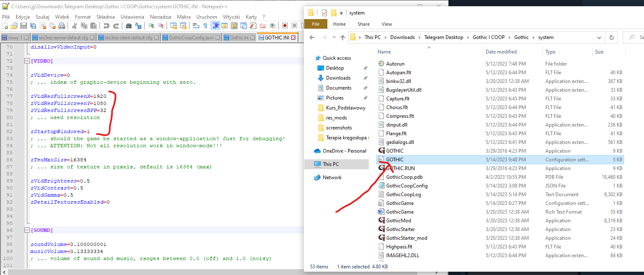This screenshot has height=275, width=644.
Task: Click the Document Map toolbar icon
Action: (234, 26)
